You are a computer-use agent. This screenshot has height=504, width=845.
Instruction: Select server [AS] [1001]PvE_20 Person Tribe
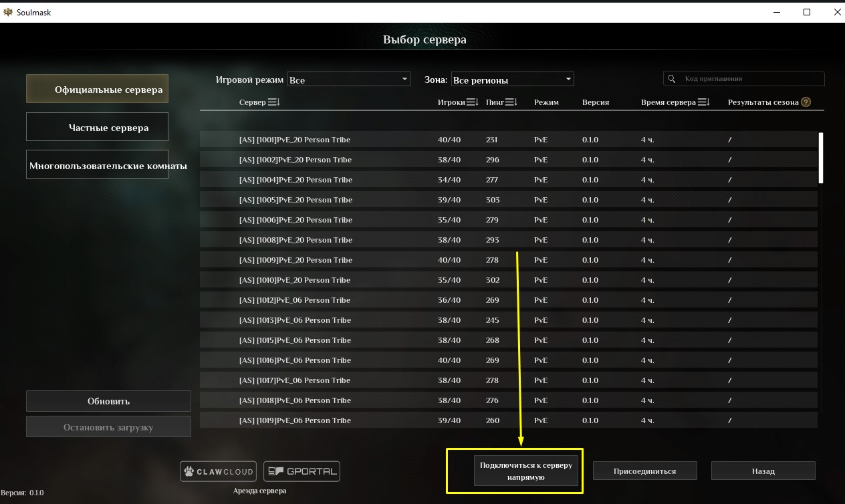295,140
